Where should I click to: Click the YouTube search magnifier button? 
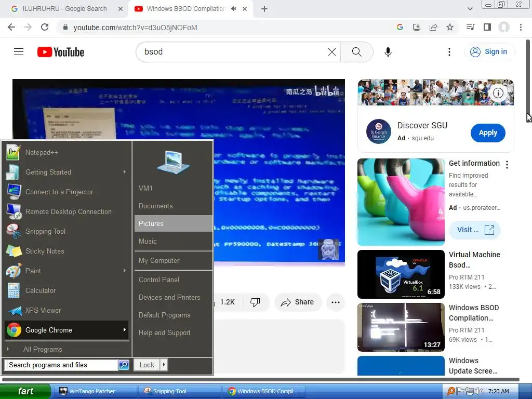[x=356, y=52]
